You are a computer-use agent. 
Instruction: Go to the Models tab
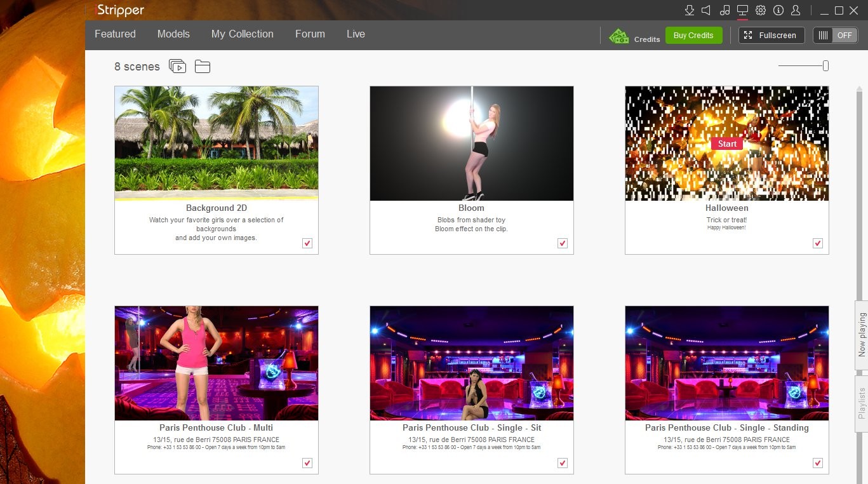pyautogui.click(x=173, y=34)
